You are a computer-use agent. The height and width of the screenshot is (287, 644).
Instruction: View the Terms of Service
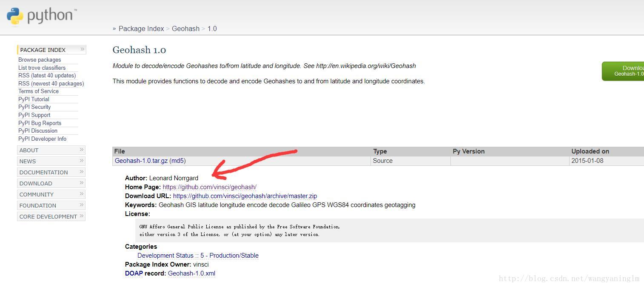38,91
